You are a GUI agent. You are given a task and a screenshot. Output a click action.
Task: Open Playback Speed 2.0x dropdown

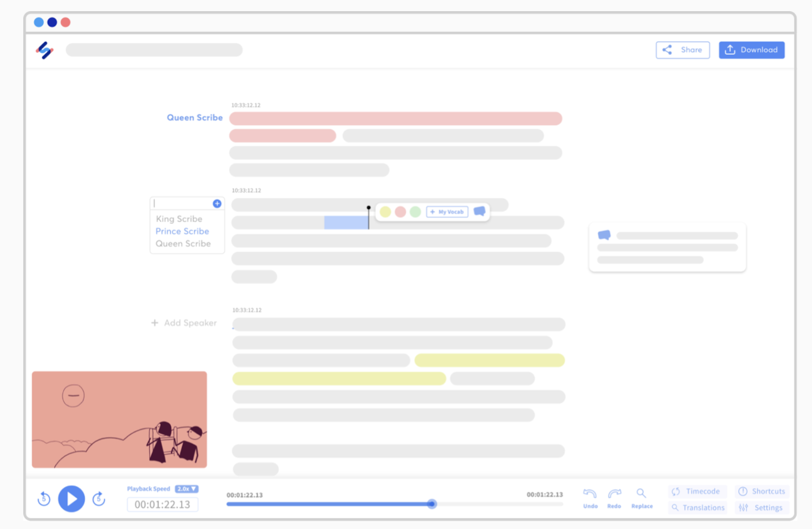pyautogui.click(x=187, y=489)
